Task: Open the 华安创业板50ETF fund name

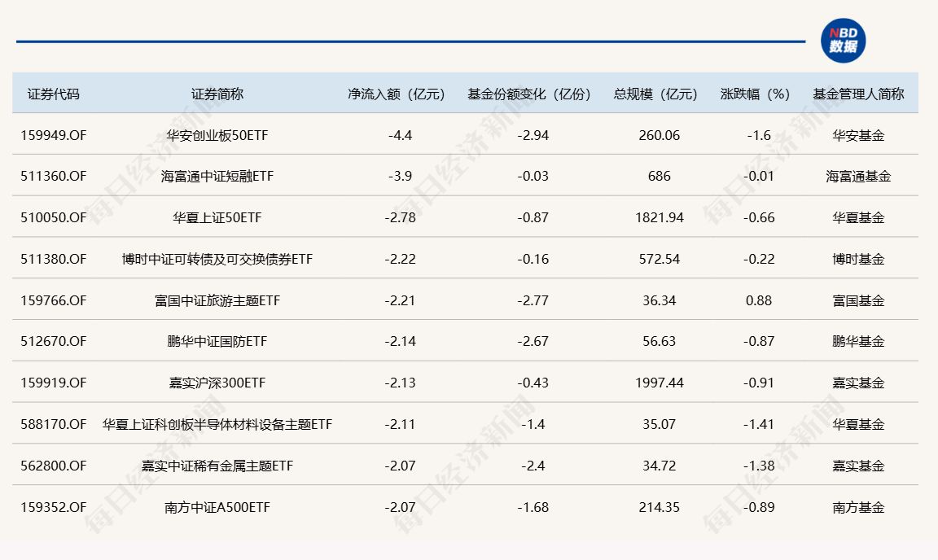Action: click(x=217, y=135)
